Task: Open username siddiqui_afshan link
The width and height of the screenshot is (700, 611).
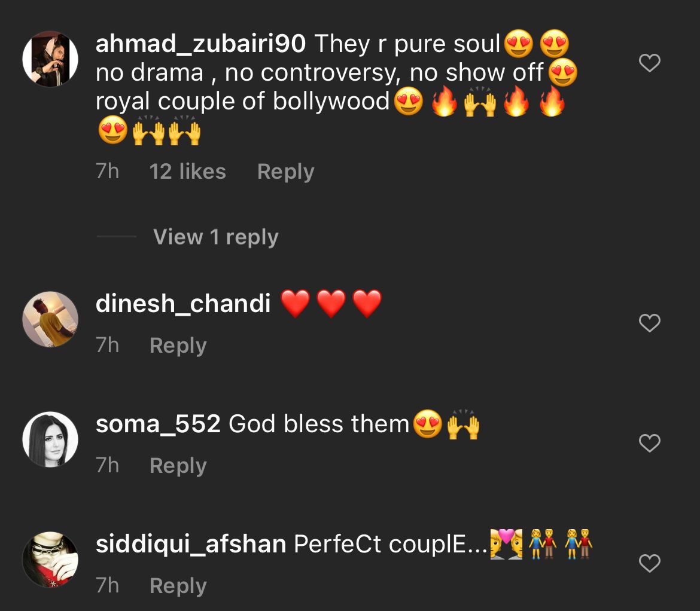Action: [191, 544]
